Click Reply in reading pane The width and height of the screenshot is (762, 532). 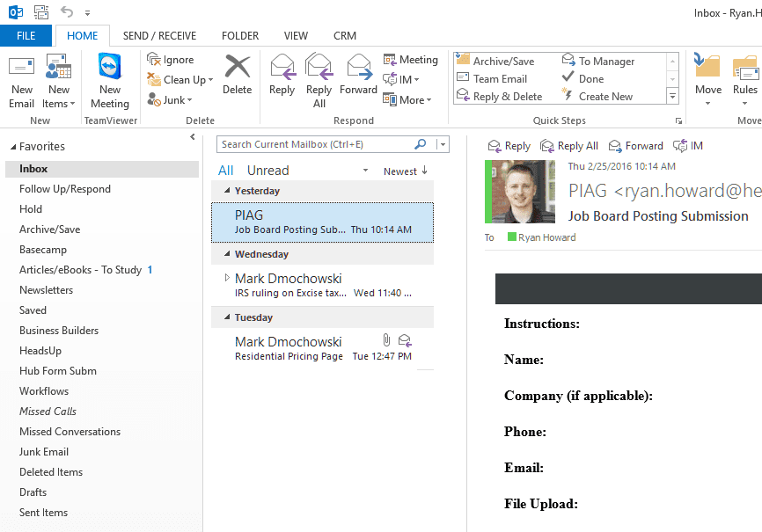(509, 146)
